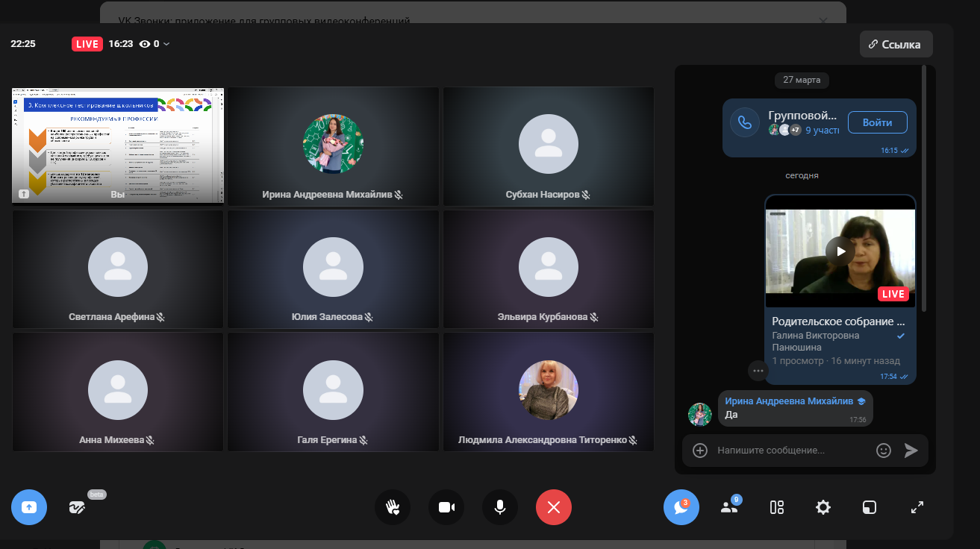Viewport: 980px width, 549px height.
Task: Select your shared screen tile labeled Вы
Action: [x=118, y=145]
